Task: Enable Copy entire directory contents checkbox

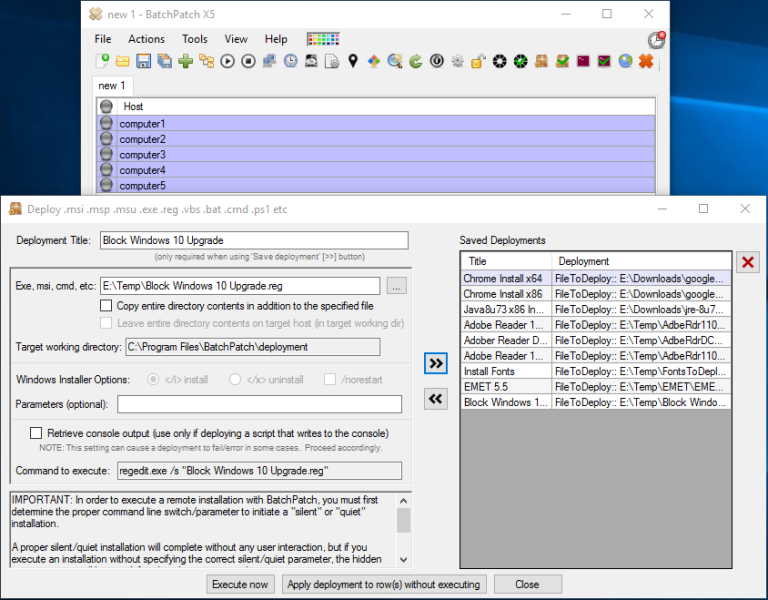Action: 107,306
